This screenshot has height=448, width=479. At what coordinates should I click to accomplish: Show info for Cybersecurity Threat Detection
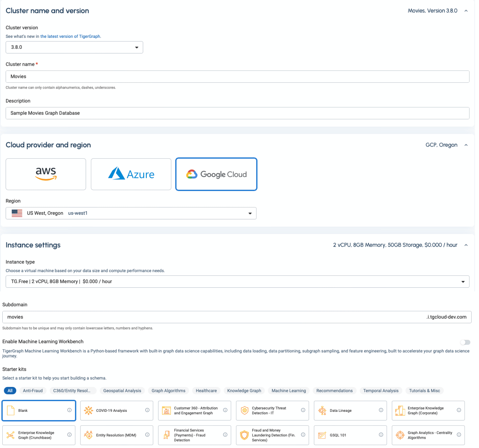pos(303,410)
